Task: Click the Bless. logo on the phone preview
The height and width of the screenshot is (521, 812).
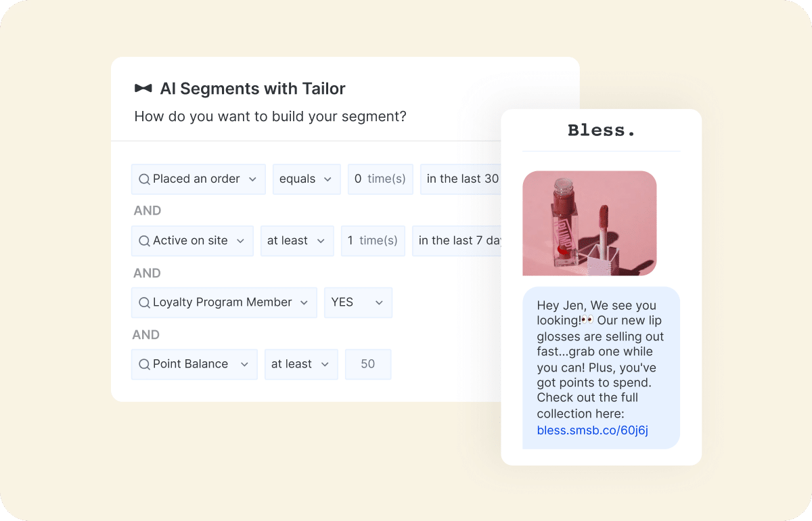Action: click(x=601, y=130)
